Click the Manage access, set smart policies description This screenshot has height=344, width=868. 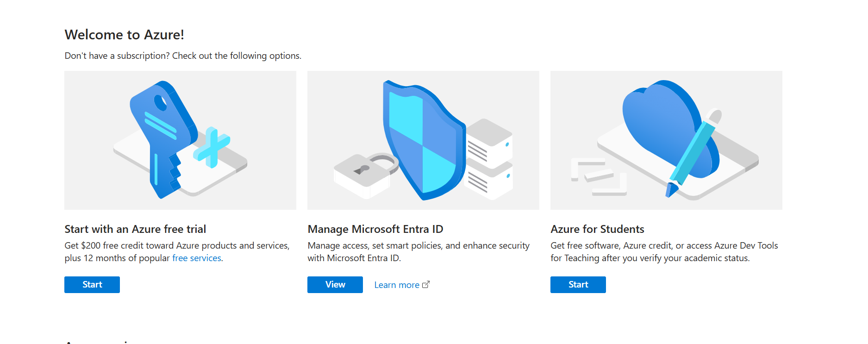coord(418,252)
